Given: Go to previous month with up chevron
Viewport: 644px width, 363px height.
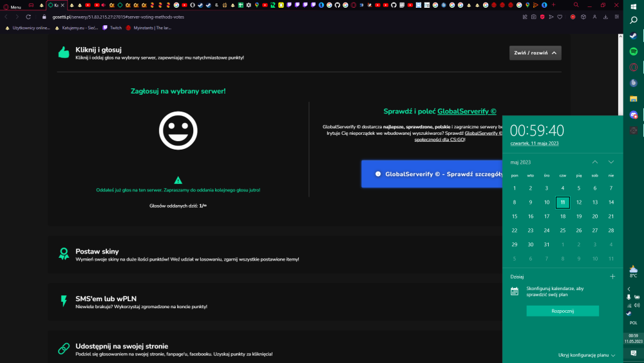Looking at the screenshot, I should 594,162.
